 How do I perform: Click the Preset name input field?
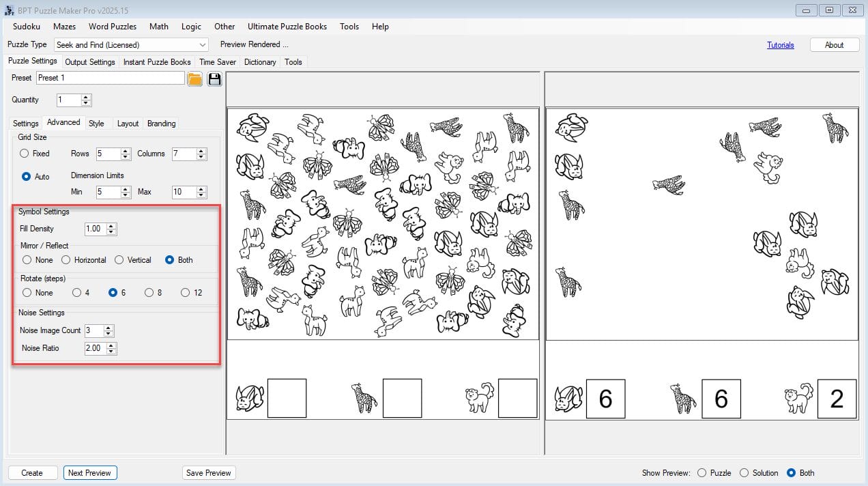(110, 78)
